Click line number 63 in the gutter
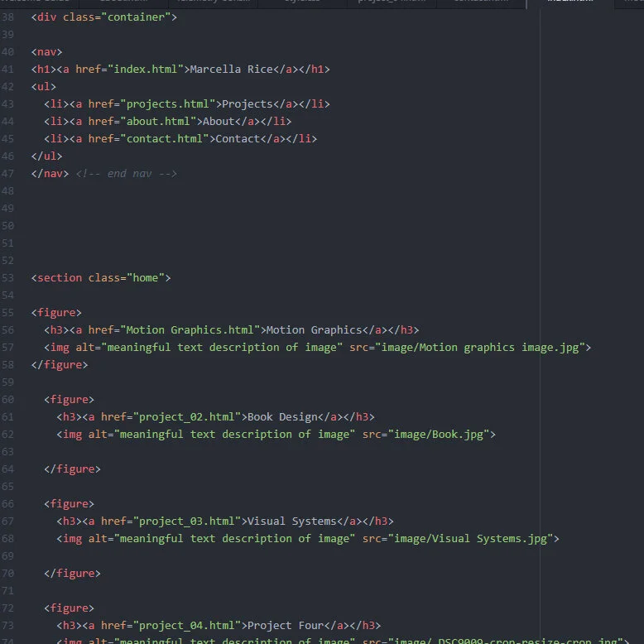This screenshot has width=644, height=644. [7, 452]
